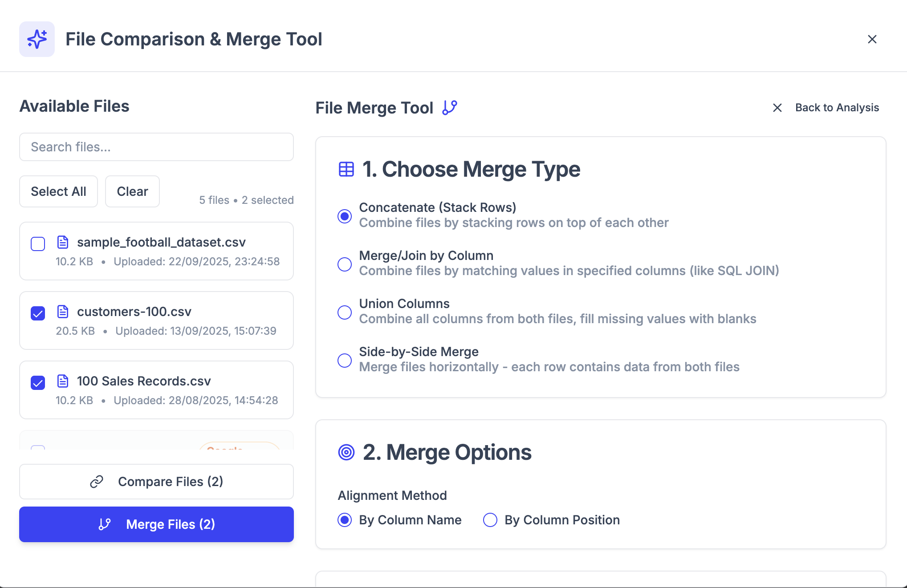Click the Compare Files (2) button
The image size is (907, 588).
[x=156, y=482]
